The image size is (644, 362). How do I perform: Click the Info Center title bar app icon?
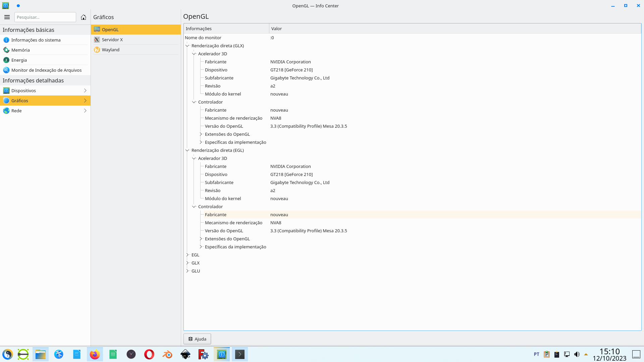(x=6, y=6)
